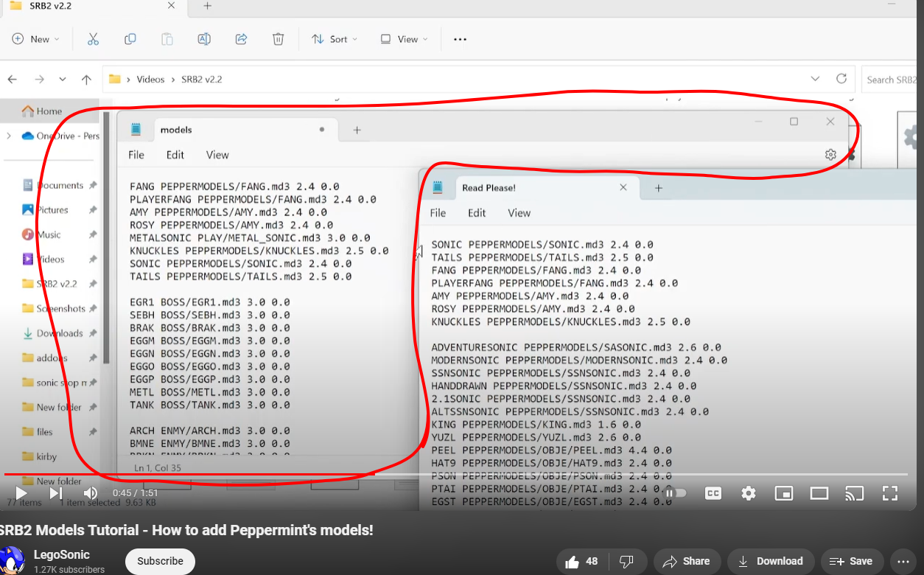Switch to miniplayer mode
The image size is (924, 575).
(784, 493)
